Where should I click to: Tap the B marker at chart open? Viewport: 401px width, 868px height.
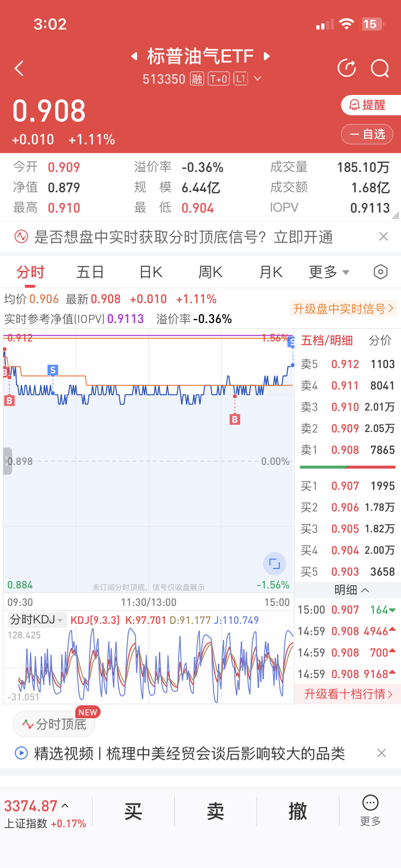9,401
